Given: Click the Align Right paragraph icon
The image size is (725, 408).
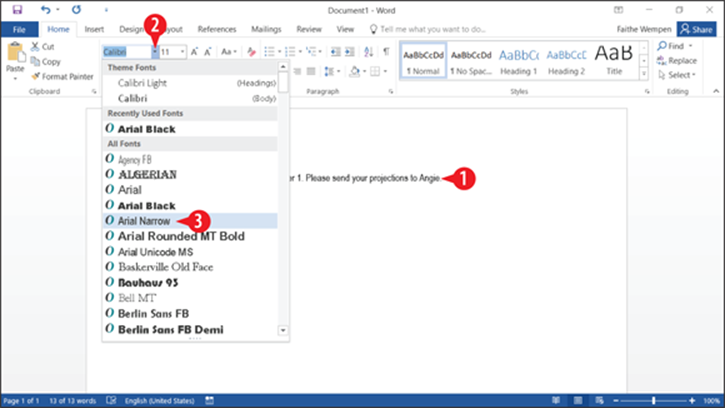Looking at the screenshot, I should pos(297,71).
